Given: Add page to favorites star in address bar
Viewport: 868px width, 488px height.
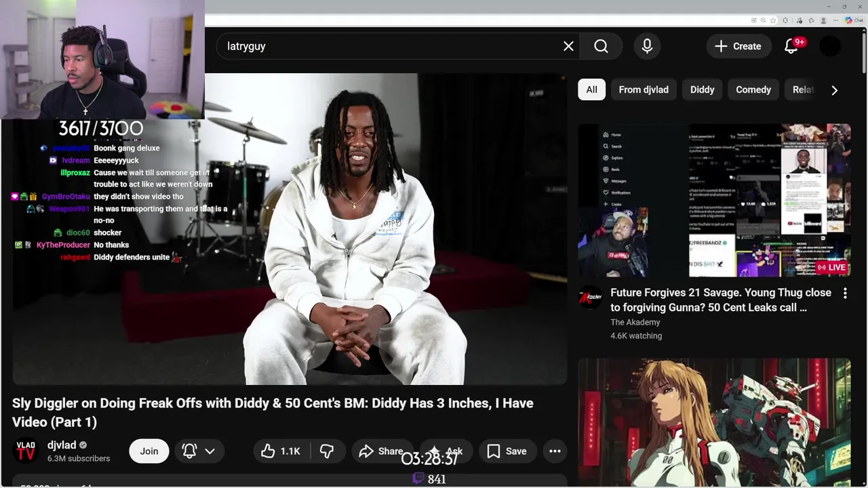Looking at the screenshot, I should click(x=773, y=20).
